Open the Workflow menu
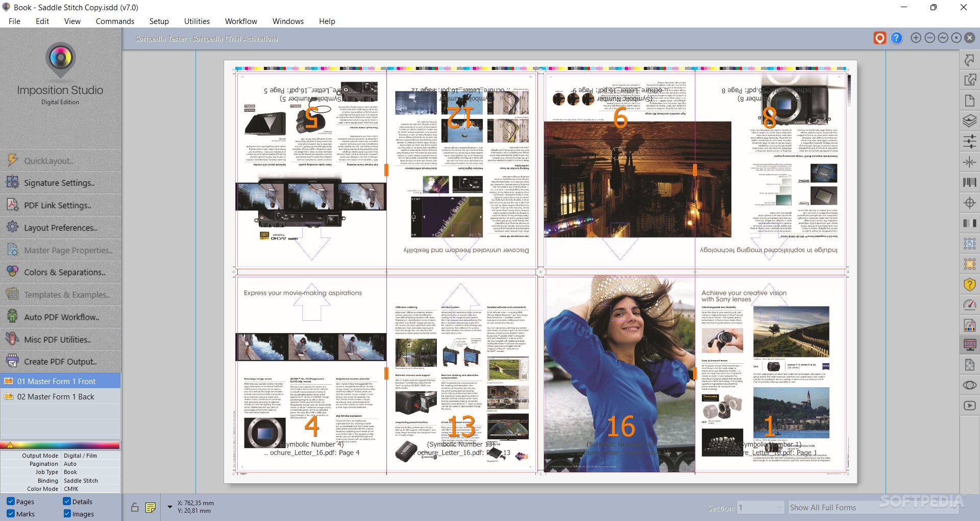980x521 pixels. coord(241,21)
